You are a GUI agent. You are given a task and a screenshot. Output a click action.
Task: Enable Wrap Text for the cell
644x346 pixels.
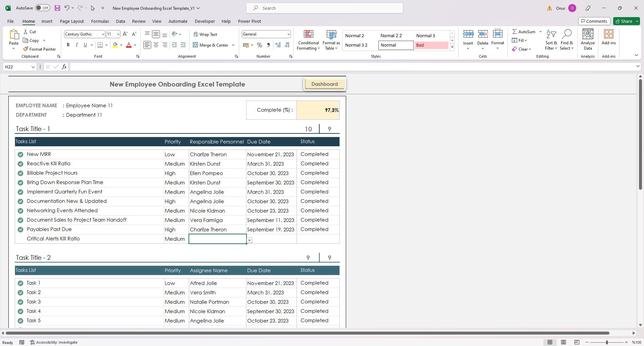205,34
